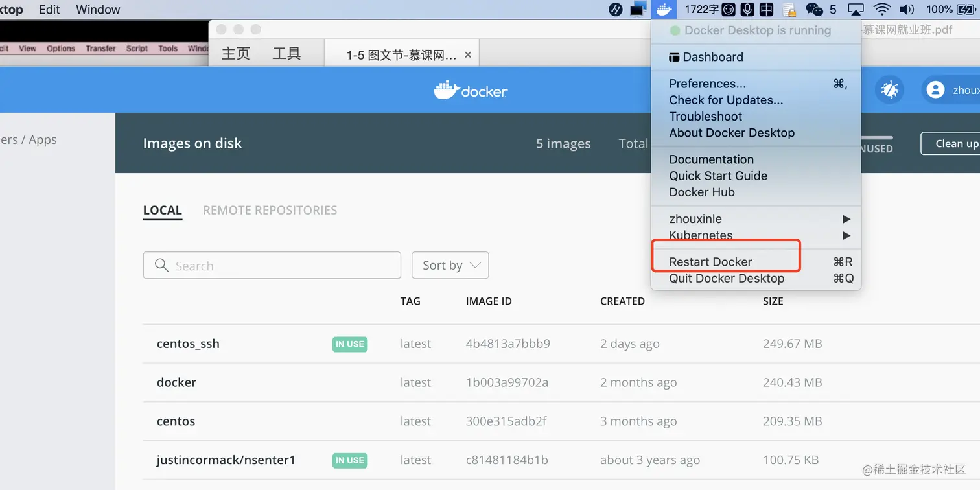Screen dimensions: 980x490
Task: Click the smiley emoji input icon
Action: tap(729, 9)
